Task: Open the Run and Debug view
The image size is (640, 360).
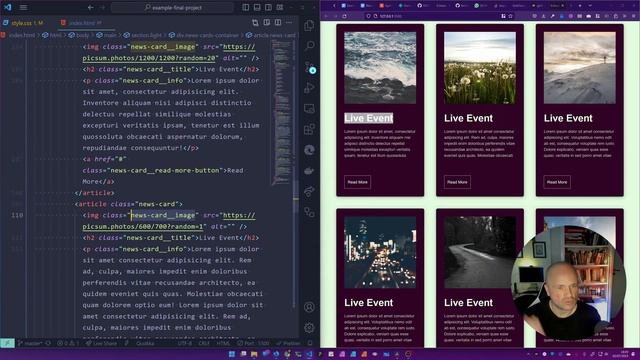Action: 309,87
